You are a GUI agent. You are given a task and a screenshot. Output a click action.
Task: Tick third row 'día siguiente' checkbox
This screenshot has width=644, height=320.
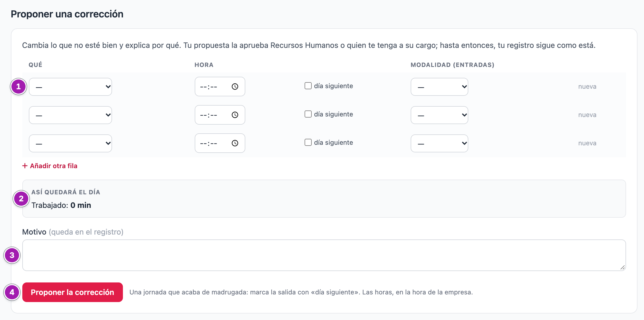pyautogui.click(x=308, y=142)
